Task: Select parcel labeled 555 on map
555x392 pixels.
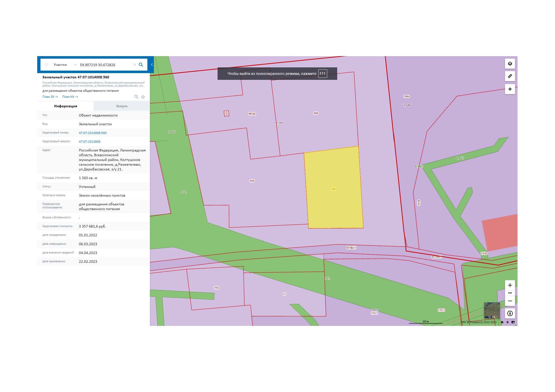Action: (252, 181)
